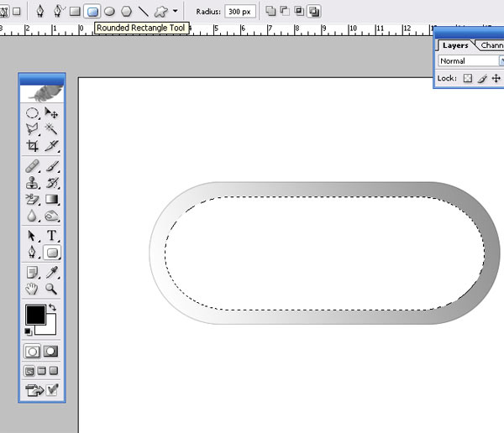Pick the Blur tool
Viewport: 504px width, 433px height.
[x=32, y=216]
